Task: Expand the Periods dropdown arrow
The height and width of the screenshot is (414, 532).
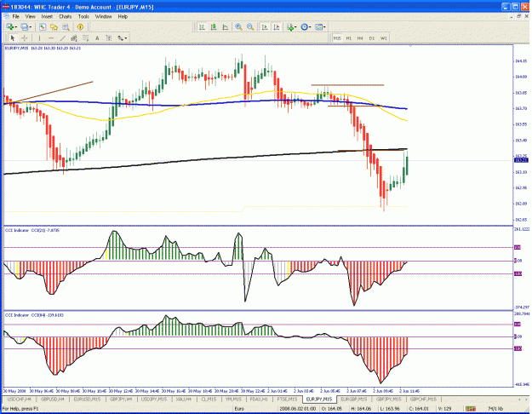Action: point(310,27)
